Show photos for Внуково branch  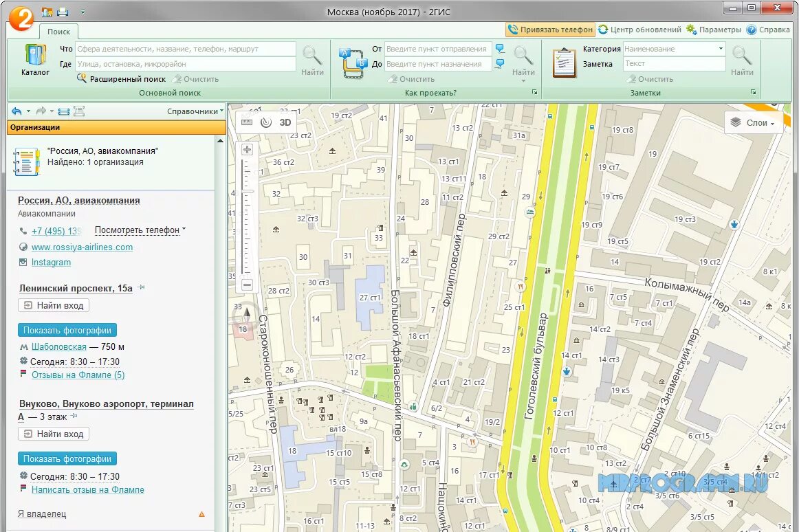pyautogui.click(x=67, y=458)
